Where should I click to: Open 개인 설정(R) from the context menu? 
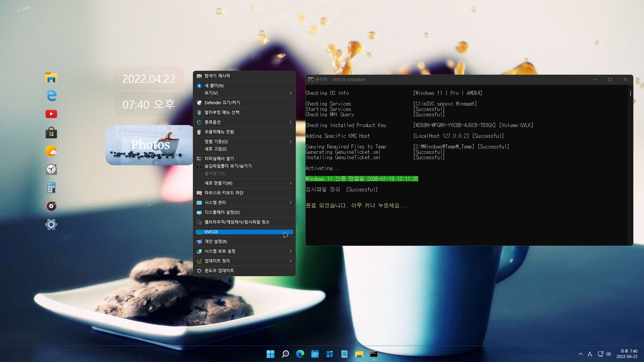(x=245, y=242)
